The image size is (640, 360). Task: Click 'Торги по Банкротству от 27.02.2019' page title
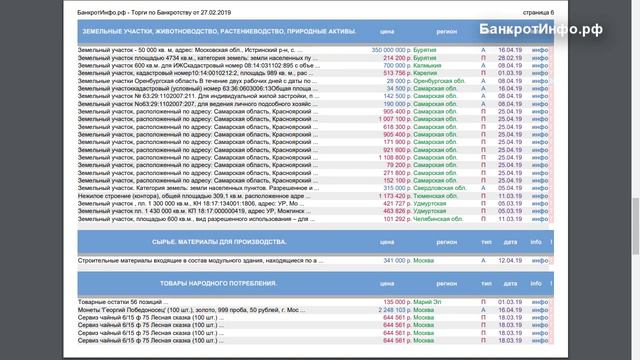(181, 13)
